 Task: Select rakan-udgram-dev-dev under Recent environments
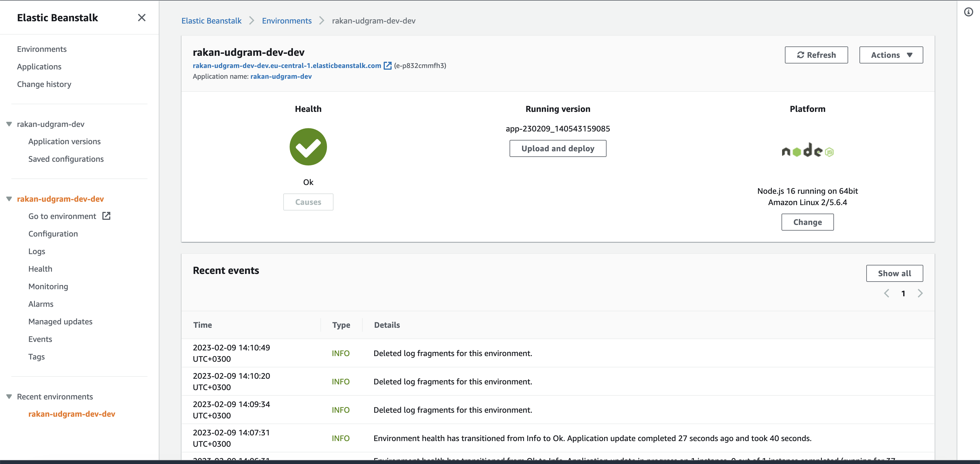coord(71,414)
